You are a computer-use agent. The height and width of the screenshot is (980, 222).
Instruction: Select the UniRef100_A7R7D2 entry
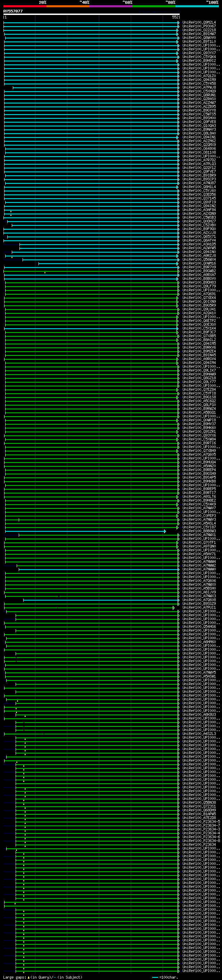(x=199, y=160)
